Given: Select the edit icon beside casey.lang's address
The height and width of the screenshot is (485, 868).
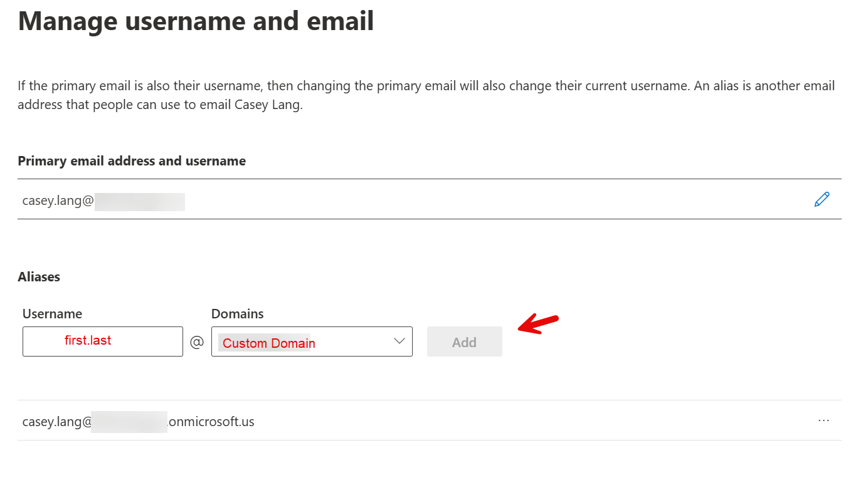Looking at the screenshot, I should pyautogui.click(x=822, y=199).
